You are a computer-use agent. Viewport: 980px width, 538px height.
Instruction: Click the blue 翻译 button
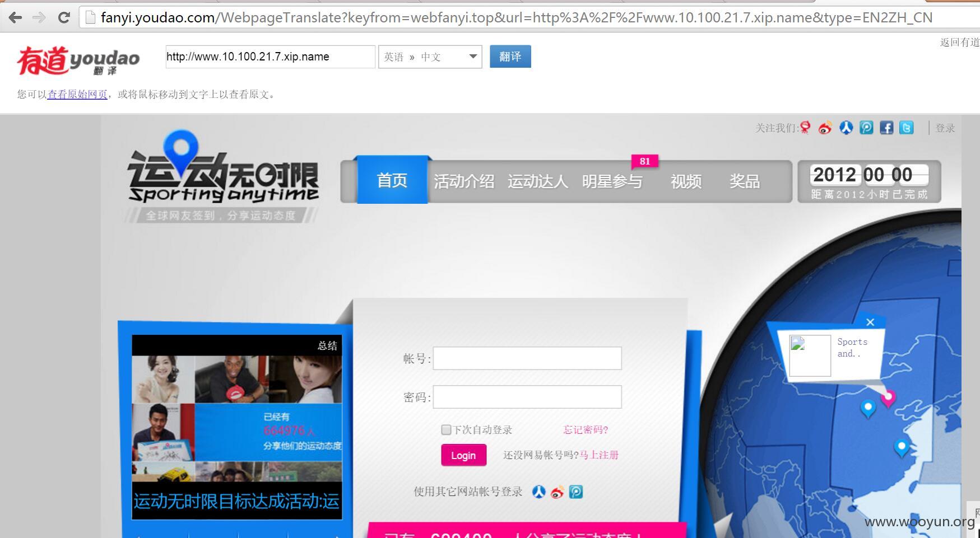tap(510, 57)
